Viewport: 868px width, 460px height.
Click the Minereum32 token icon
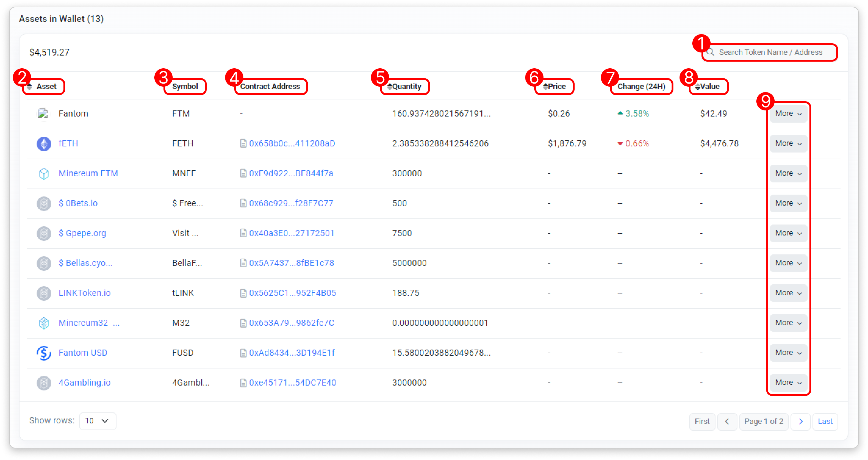pos(44,323)
